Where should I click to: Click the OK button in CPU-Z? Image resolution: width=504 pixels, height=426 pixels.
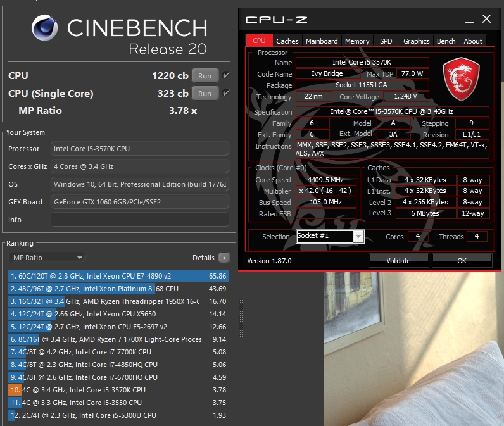462,261
